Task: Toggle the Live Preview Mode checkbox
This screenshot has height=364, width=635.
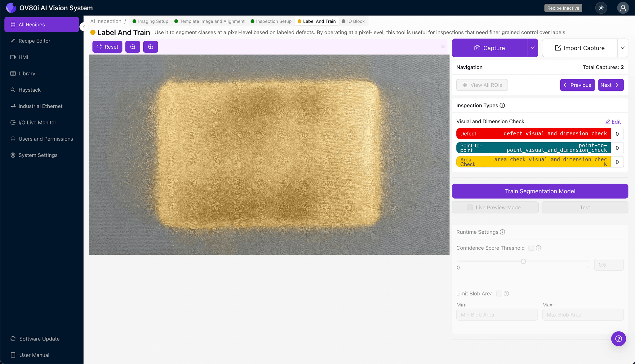Action: click(x=470, y=208)
